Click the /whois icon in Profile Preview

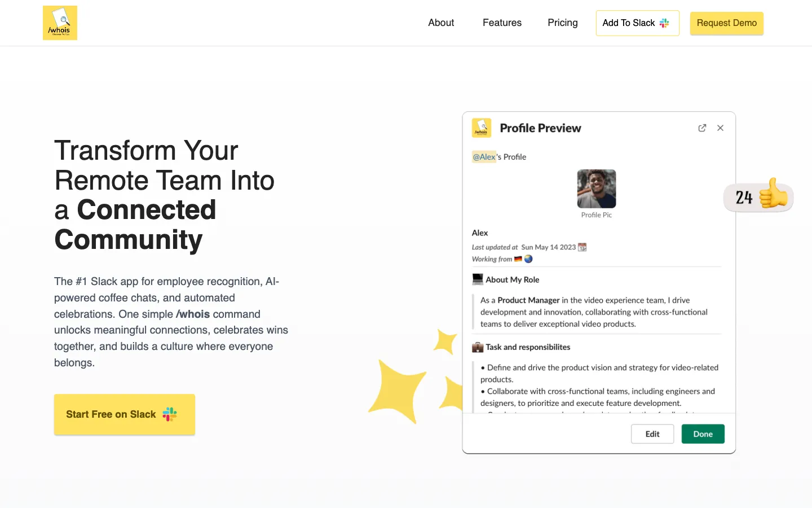(482, 128)
